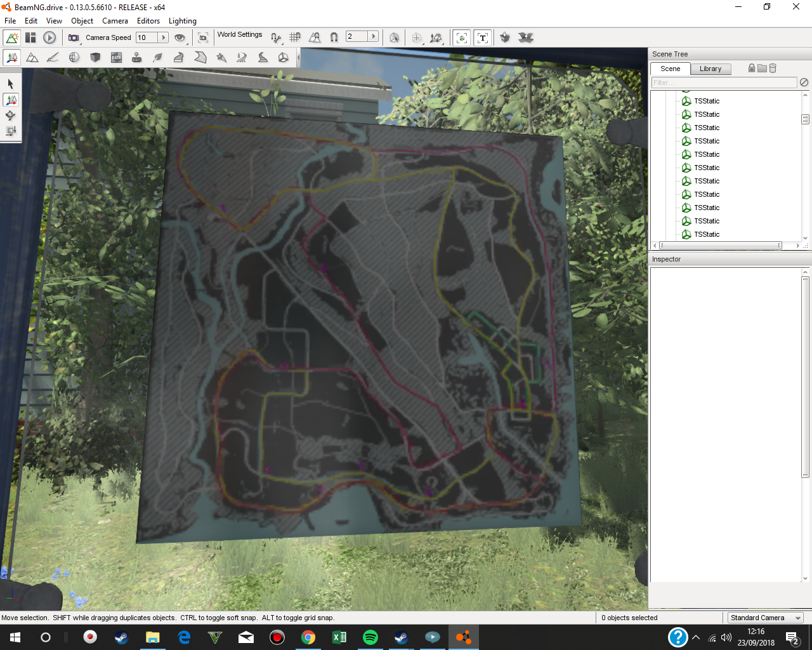Open the File menu

point(10,21)
